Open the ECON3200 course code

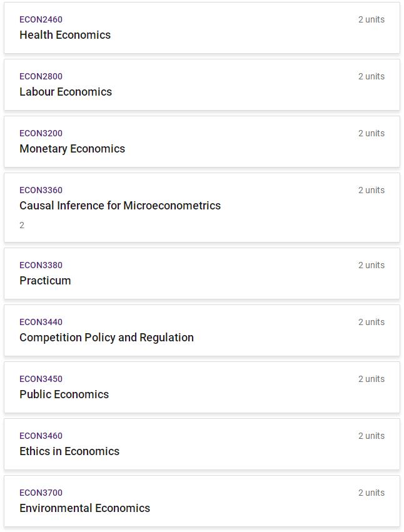[x=41, y=133]
